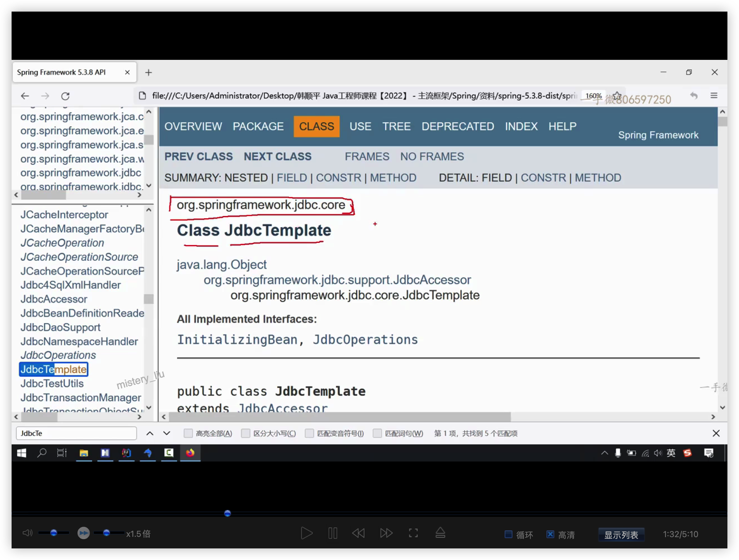
Task: Open the Sogou input method tray icon
Action: click(x=688, y=453)
